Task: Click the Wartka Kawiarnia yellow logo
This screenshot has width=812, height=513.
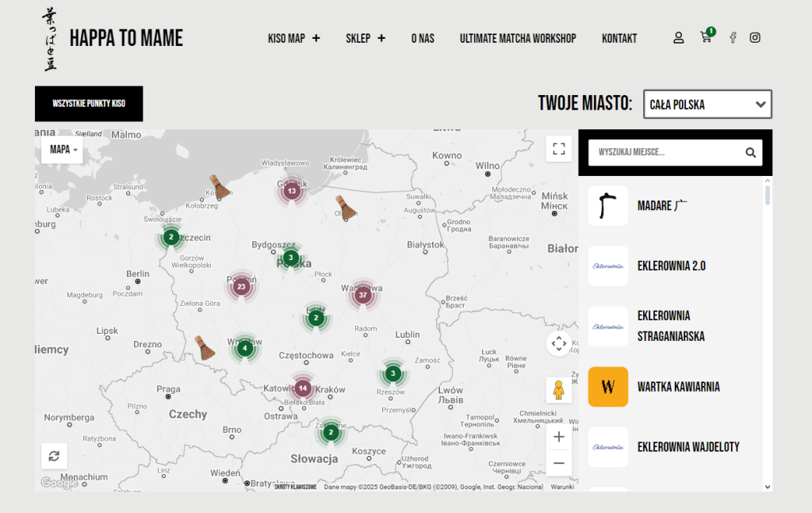Action: [608, 387]
